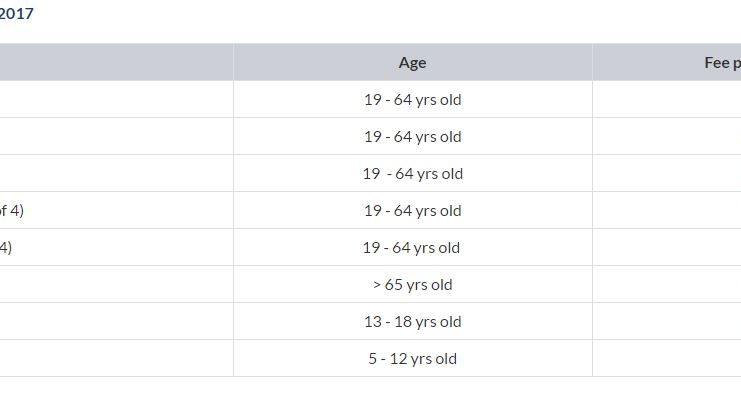
Task: Click the empty fee cell in the "13 - 18 yrs old" row
Action: click(667, 321)
